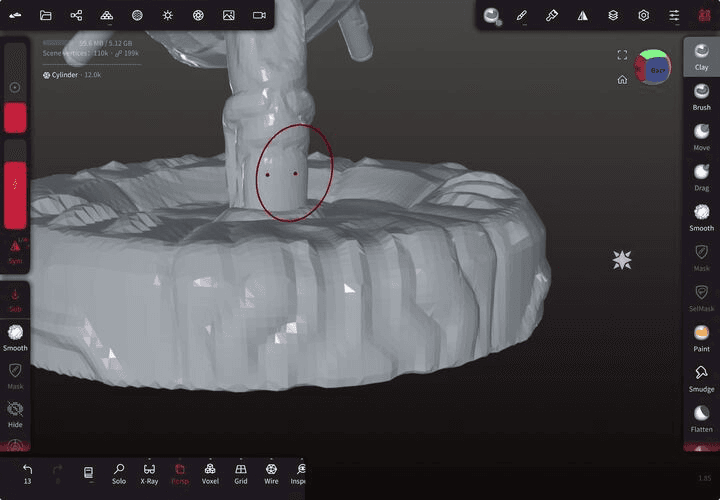Select the Clay sculpting tool
This screenshot has width=720, height=500.
(701, 55)
